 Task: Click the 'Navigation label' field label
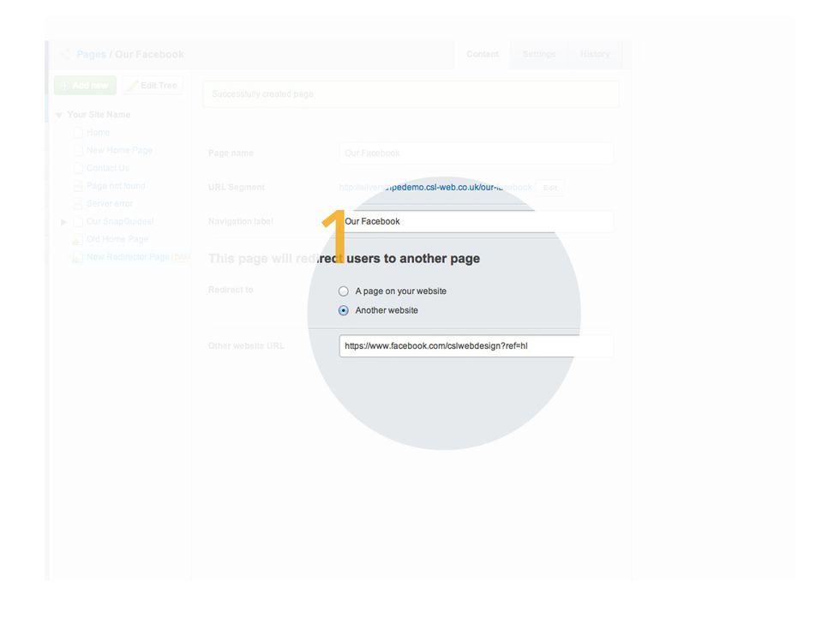[x=241, y=221]
